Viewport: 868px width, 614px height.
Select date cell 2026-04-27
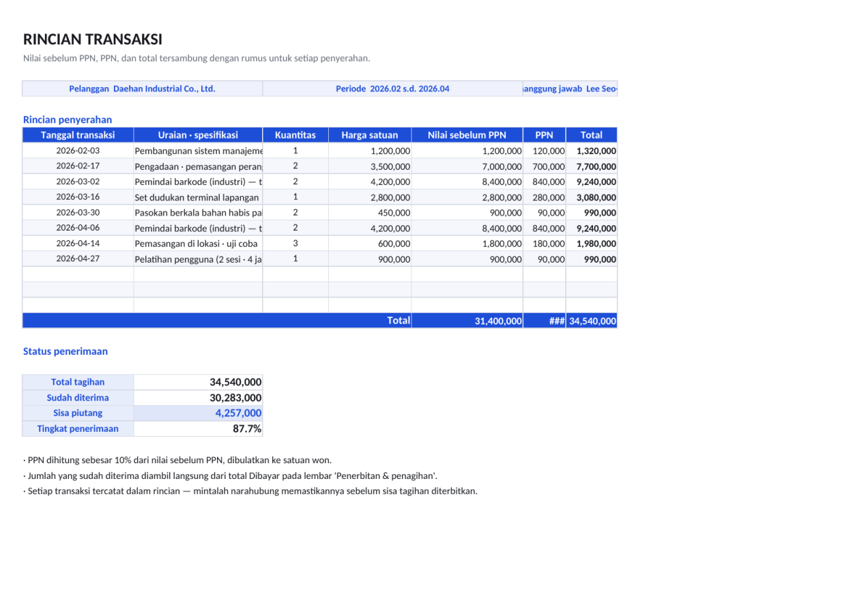pos(78,259)
